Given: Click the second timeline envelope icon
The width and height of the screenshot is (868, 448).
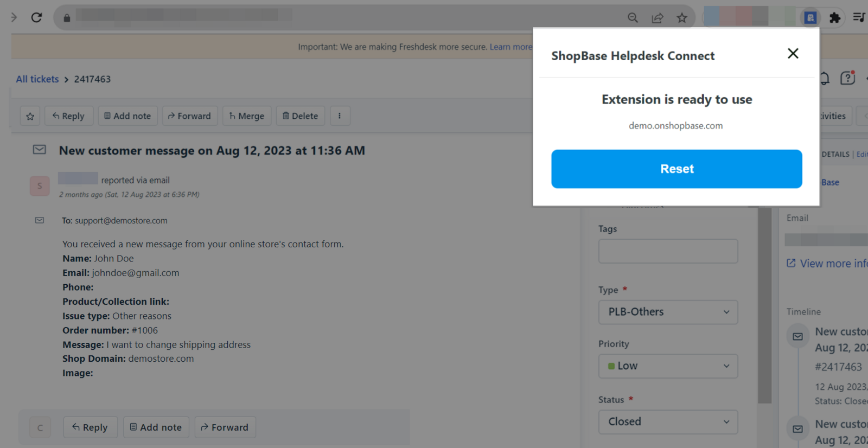Looking at the screenshot, I should pos(797,429).
